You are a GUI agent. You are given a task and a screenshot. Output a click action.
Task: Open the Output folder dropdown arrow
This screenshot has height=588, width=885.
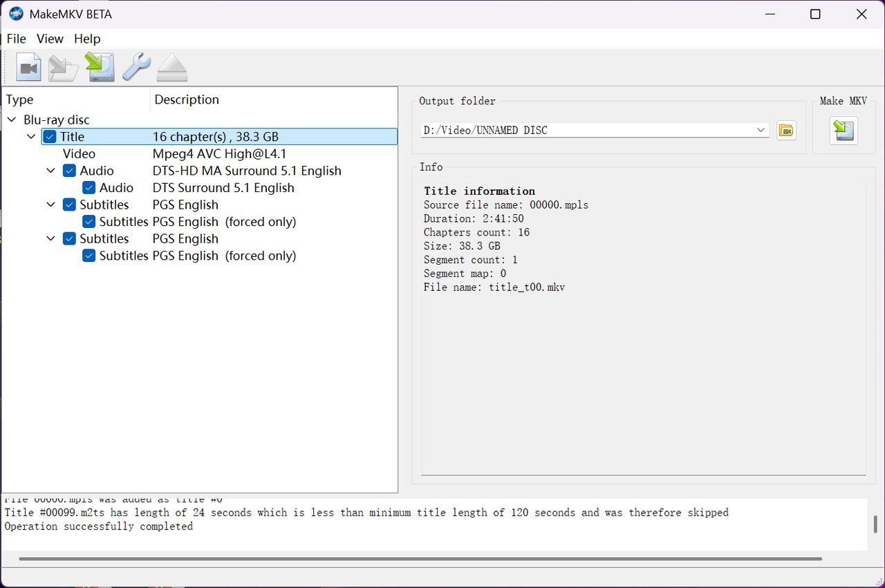click(x=761, y=130)
